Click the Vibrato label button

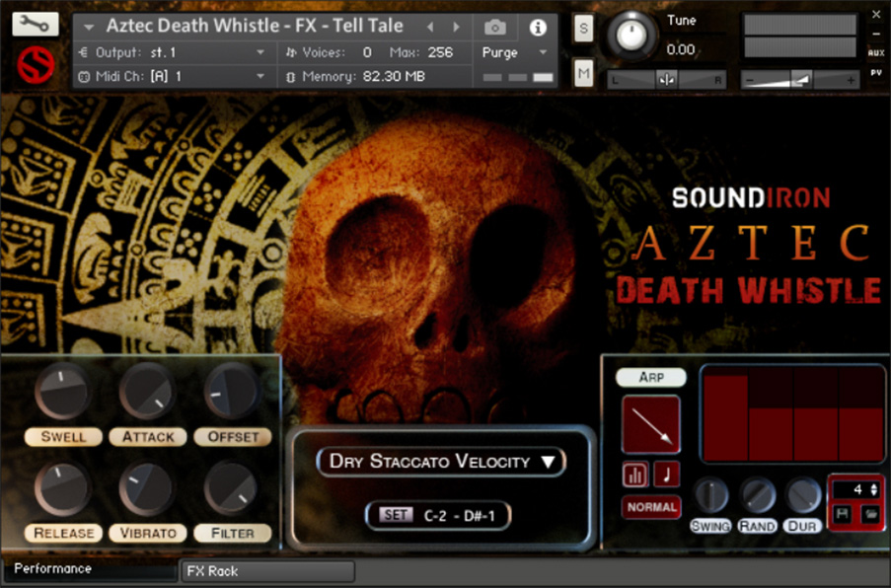[148, 533]
